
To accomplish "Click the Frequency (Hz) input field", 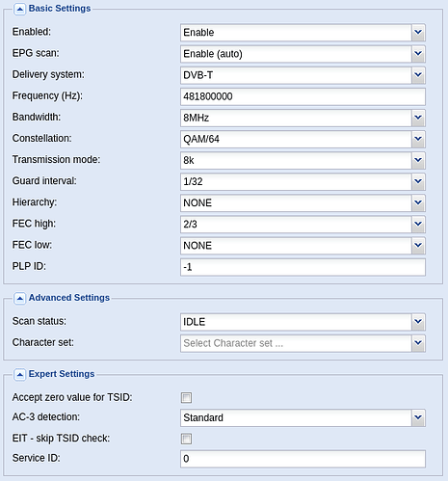I will (303, 96).
